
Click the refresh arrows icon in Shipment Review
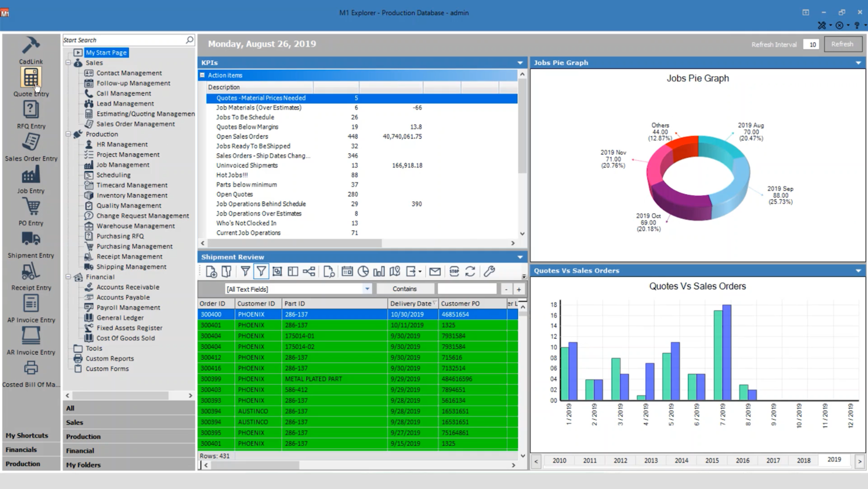(x=470, y=271)
